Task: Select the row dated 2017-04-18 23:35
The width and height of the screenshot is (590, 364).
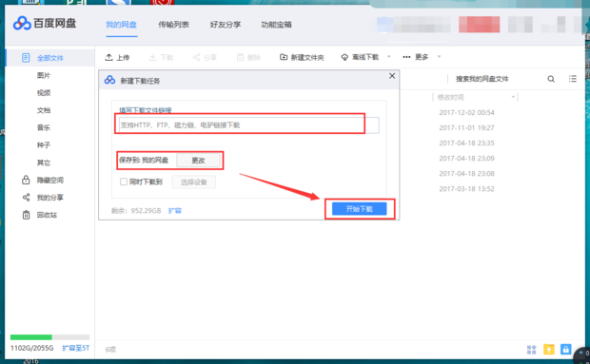Action: click(x=466, y=144)
